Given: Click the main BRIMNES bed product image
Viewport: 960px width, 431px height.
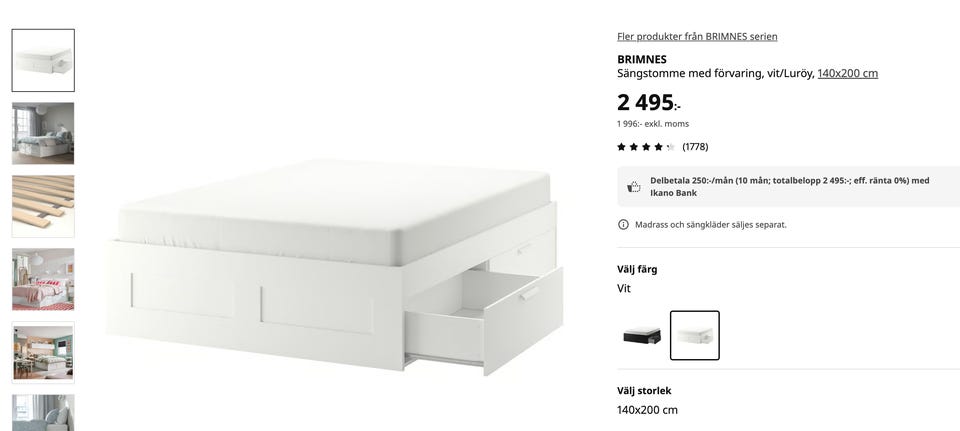Looking at the screenshot, I should (x=336, y=267).
